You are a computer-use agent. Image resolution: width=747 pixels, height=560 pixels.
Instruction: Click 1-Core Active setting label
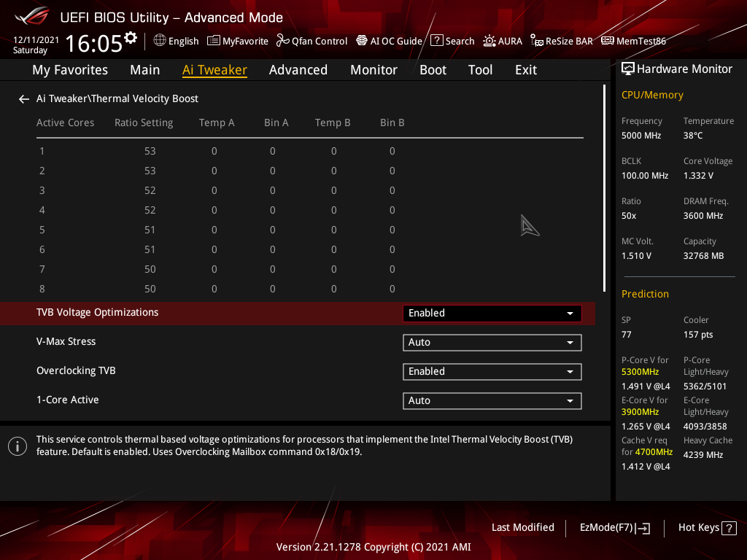(68, 400)
